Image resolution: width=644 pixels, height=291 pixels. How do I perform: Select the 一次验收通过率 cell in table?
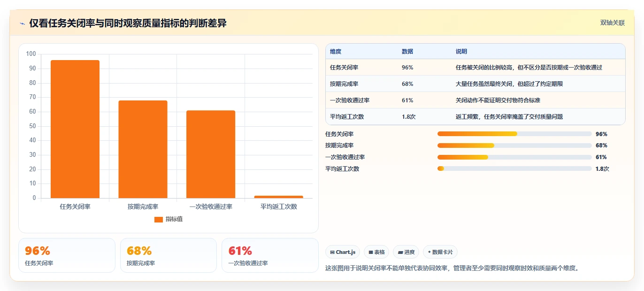[x=350, y=100]
